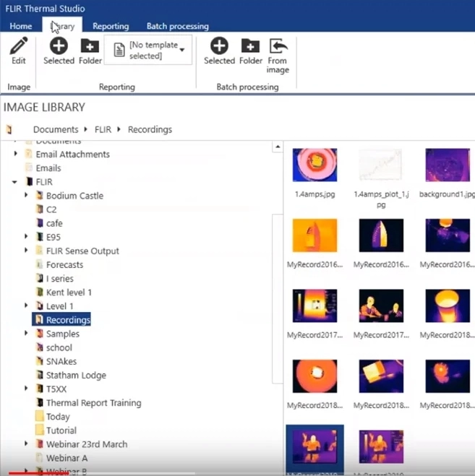475x476 pixels.
Task: Open the Batch processing tab
Action: point(177,27)
